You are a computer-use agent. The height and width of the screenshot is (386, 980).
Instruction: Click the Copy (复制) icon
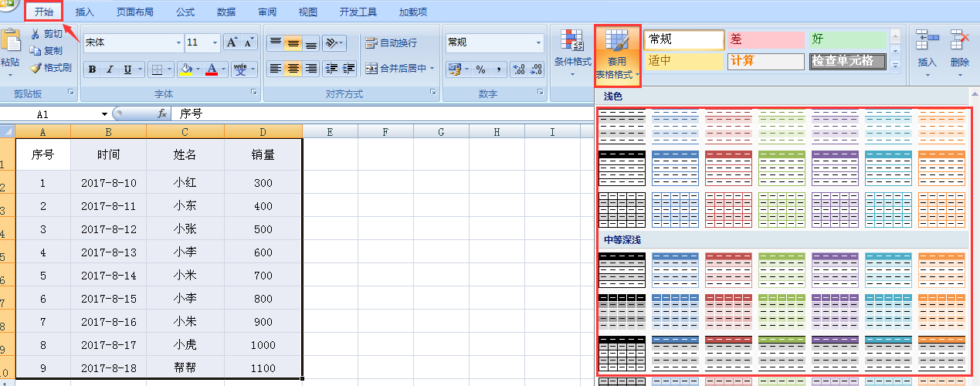[36, 51]
